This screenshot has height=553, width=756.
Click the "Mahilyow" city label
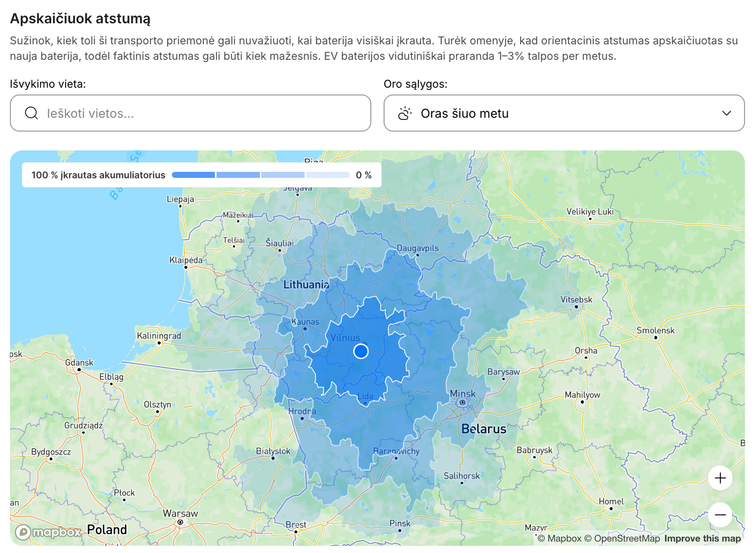pos(583,395)
